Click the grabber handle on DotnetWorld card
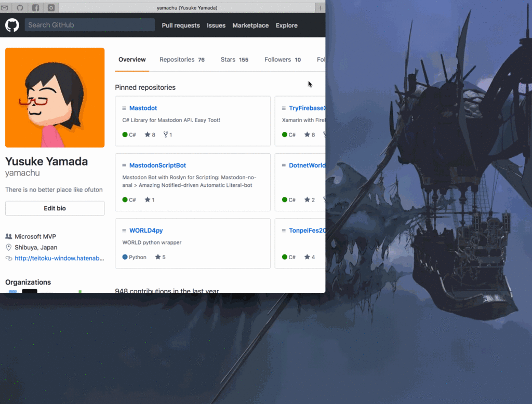Screen dimensions: 532x404 pyautogui.click(x=284, y=166)
